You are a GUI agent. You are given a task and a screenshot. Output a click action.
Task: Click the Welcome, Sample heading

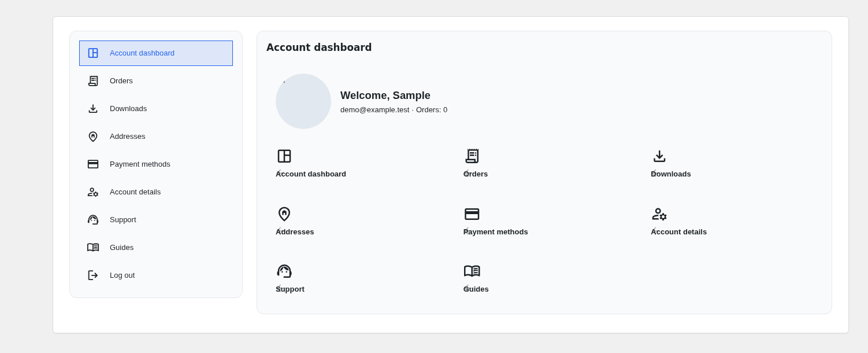tap(385, 95)
